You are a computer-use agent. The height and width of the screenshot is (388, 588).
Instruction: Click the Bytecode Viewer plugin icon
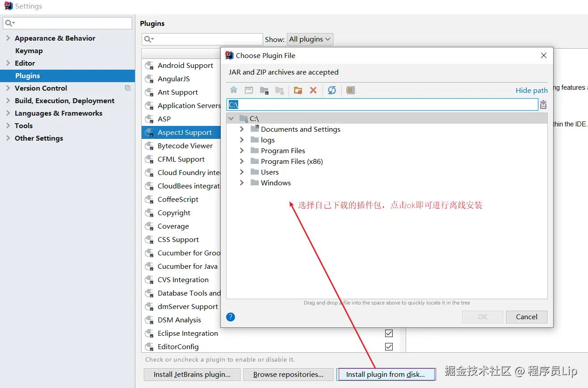tap(149, 146)
